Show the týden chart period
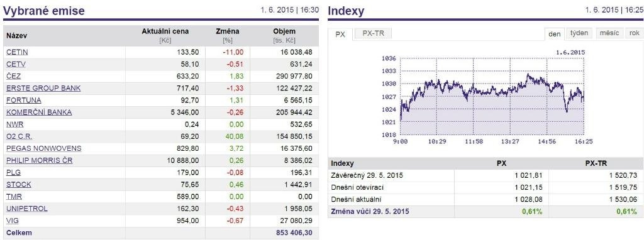 click(579, 33)
